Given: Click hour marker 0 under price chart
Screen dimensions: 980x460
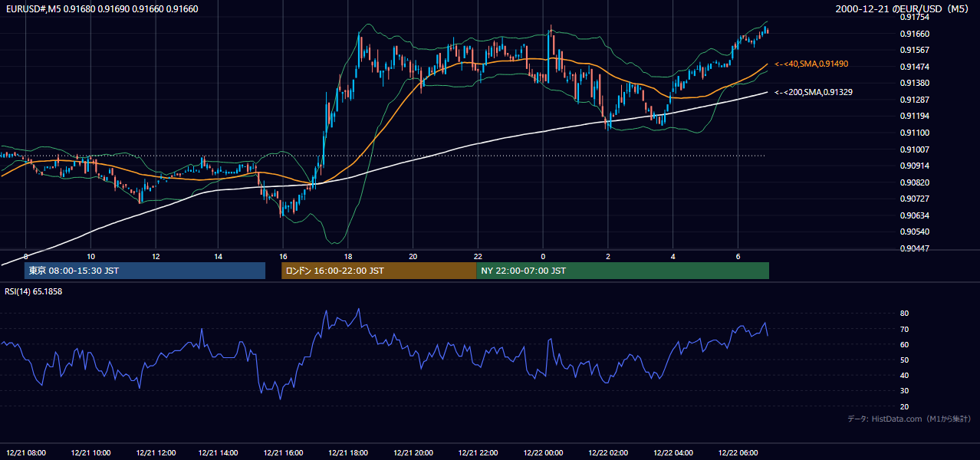Looking at the screenshot, I should (543, 256).
